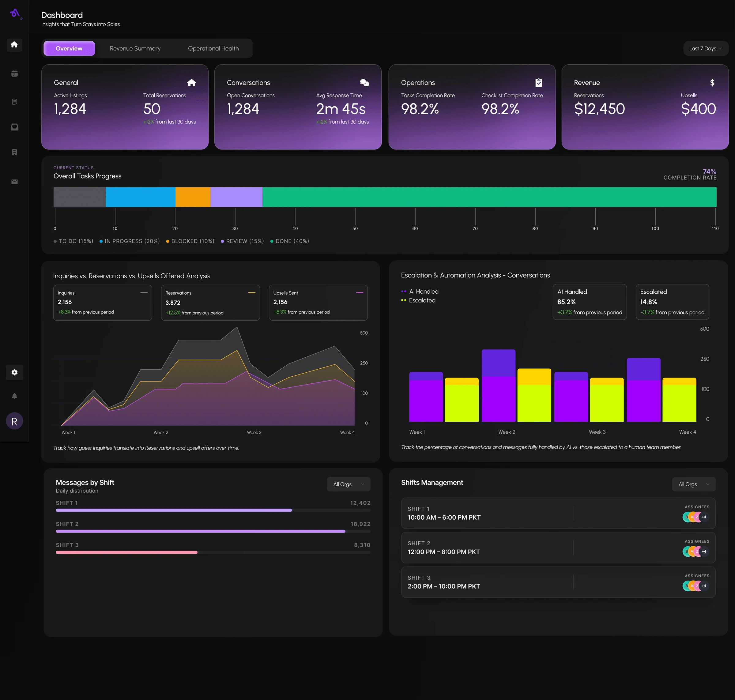Open the mail envelope sidebar icon
The width and height of the screenshot is (735, 700).
pos(14,182)
